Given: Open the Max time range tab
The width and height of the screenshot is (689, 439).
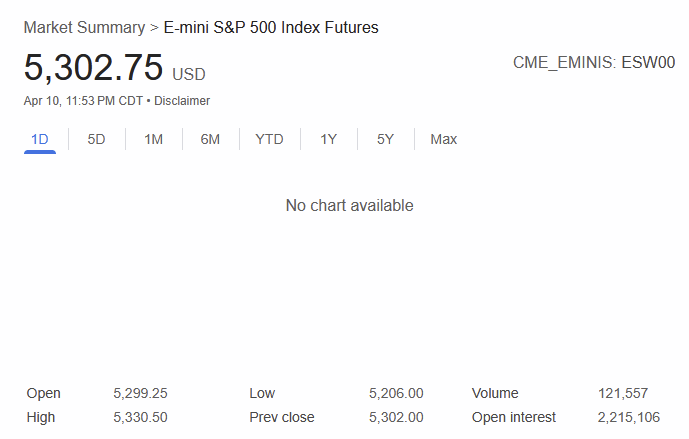Looking at the screenshot, I should tap(443, 140).
